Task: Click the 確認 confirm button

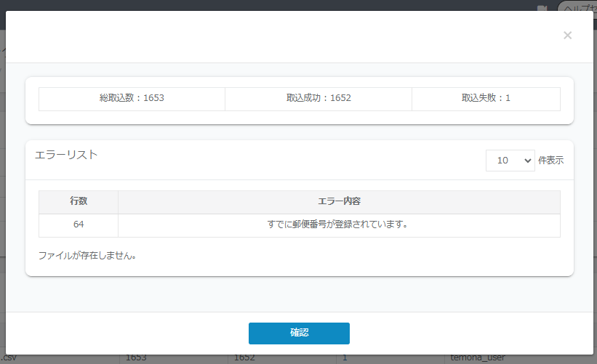Action: click(x=299, y=333)
